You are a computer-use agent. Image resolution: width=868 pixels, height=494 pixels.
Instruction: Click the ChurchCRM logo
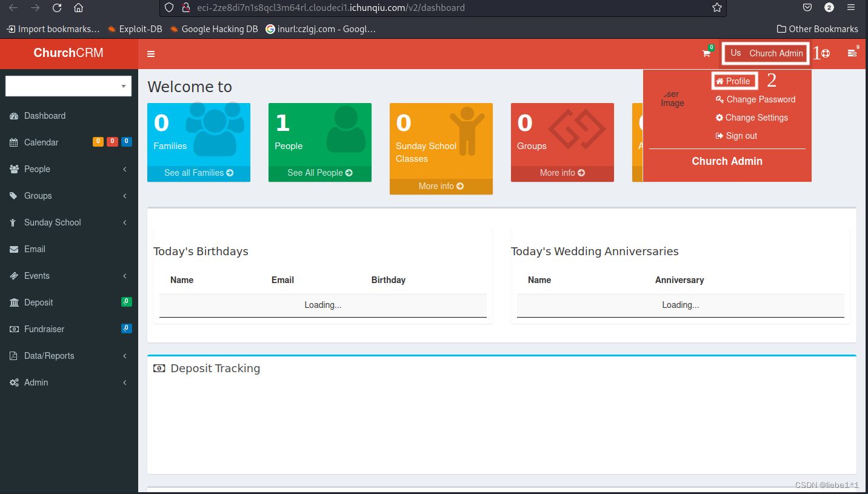68,53
